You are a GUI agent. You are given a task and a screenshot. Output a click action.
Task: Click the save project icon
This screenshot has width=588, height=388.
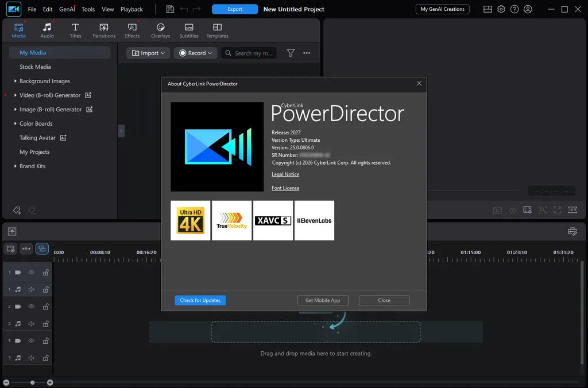pos(170,9)
